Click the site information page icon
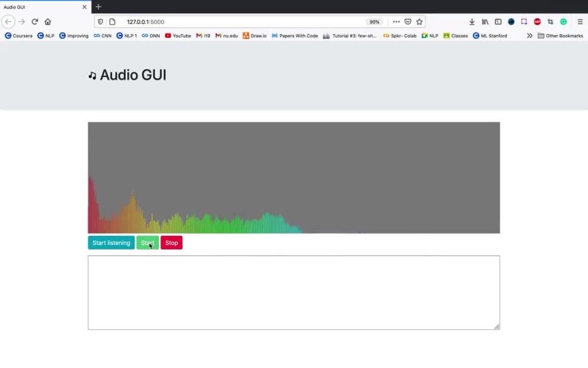Image resolution: width=588 pixels, height=368 pixels. point(112,22)
